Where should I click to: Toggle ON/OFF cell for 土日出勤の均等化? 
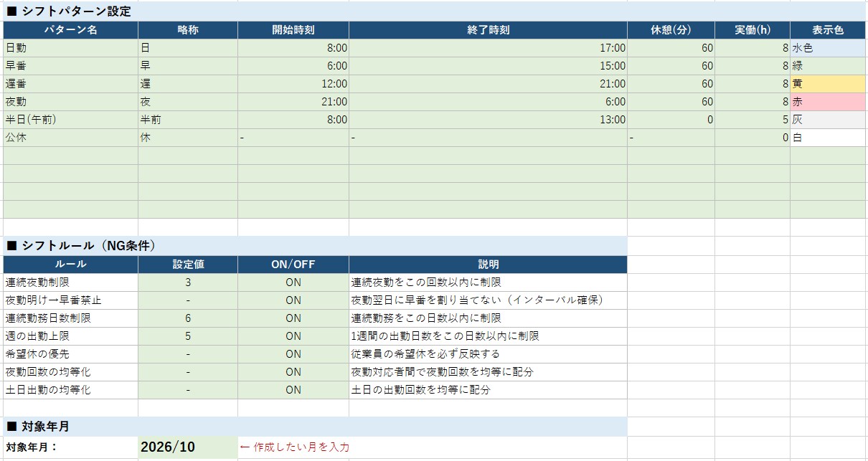(293, 390)
